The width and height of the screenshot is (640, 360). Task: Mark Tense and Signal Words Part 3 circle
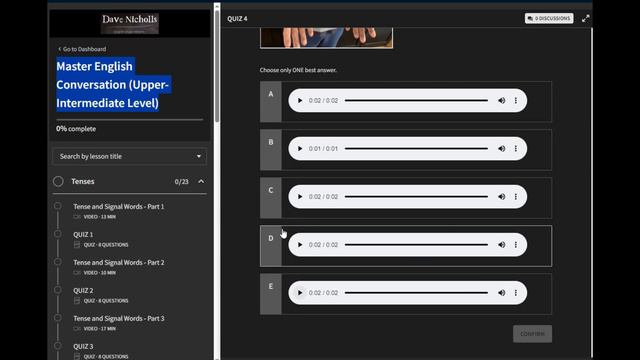pos(58,318)
